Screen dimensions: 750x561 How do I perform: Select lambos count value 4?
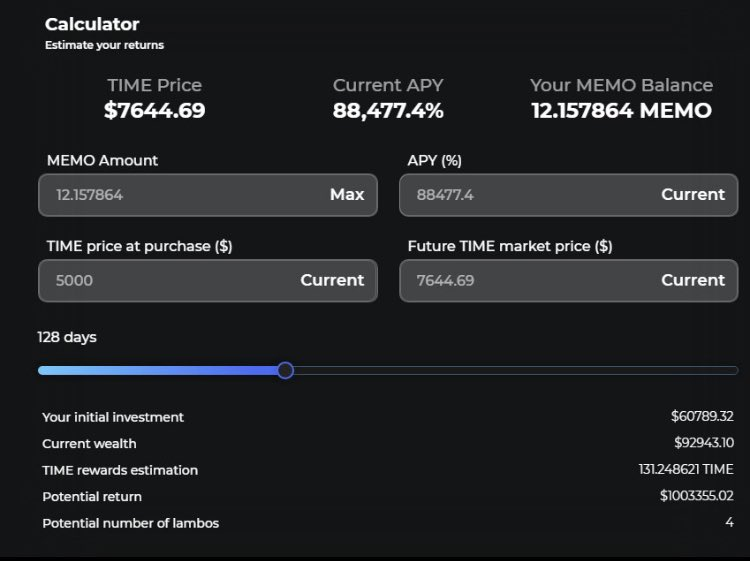(729, 522)
